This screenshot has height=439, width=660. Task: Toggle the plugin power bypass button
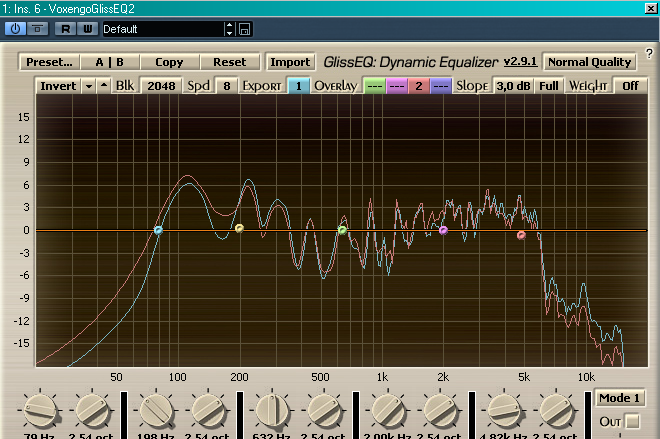click(15, 29)
